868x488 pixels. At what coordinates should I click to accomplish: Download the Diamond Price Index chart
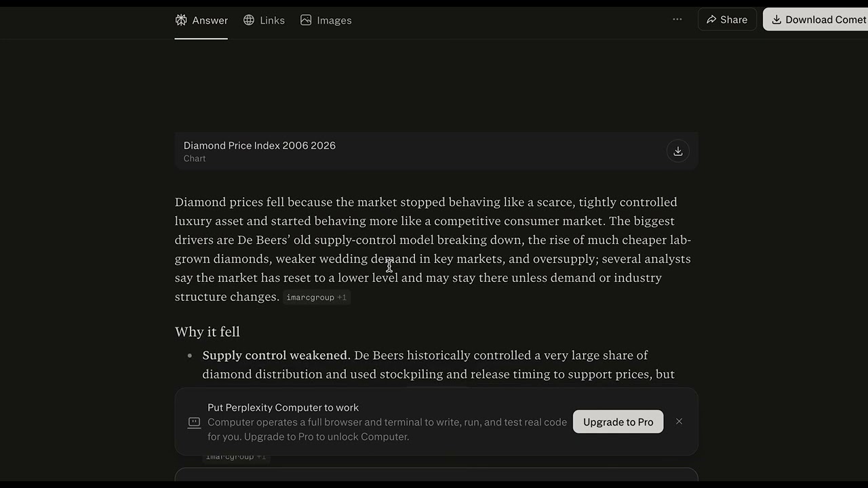click(x=677, y=151)
